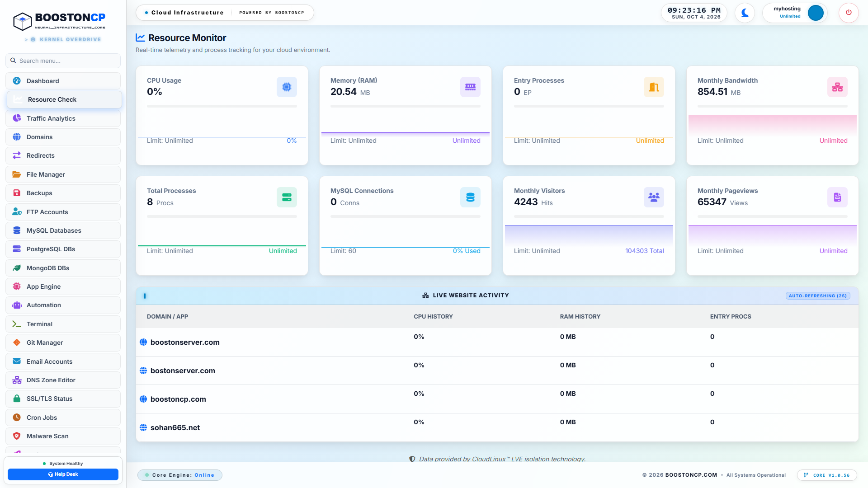This screenshot has height=488, width=868.
Task: Open Terminal from sidebar
Action: (x=63, y=324)
